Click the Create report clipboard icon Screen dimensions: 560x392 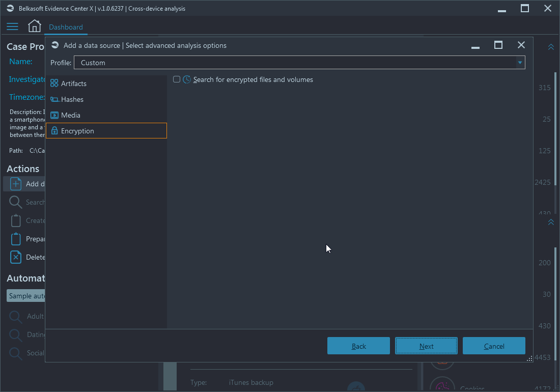tap(16, 220)
